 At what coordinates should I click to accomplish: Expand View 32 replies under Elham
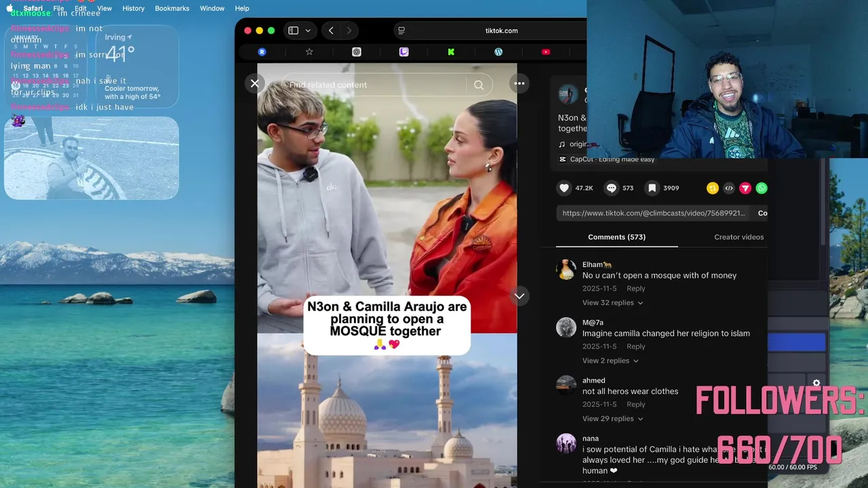[x=612, y=302]
